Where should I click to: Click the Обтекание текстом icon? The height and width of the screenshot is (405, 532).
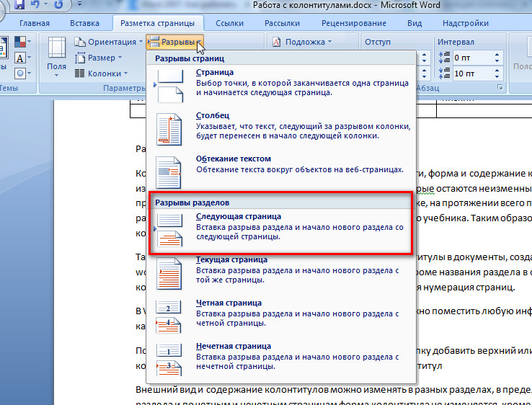[168, 172]
